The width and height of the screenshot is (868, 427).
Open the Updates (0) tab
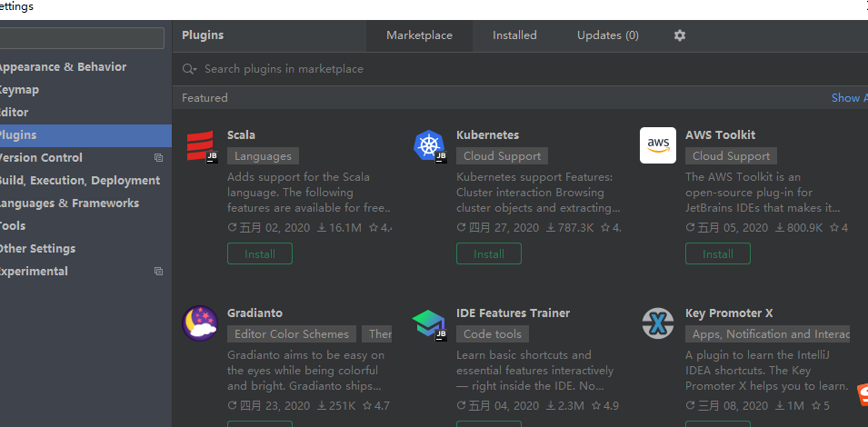608,35
